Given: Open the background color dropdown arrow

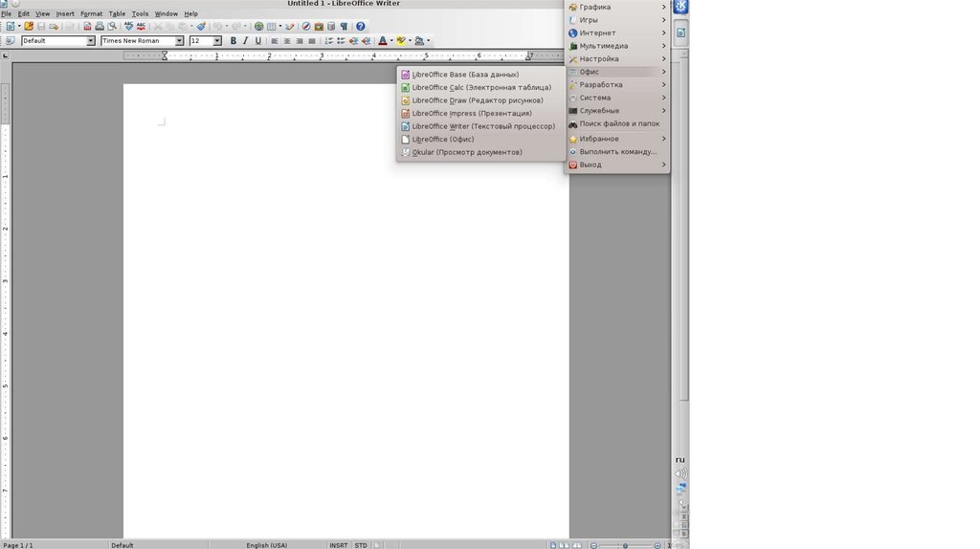Looking at the screenshot, I should [428, 40].
